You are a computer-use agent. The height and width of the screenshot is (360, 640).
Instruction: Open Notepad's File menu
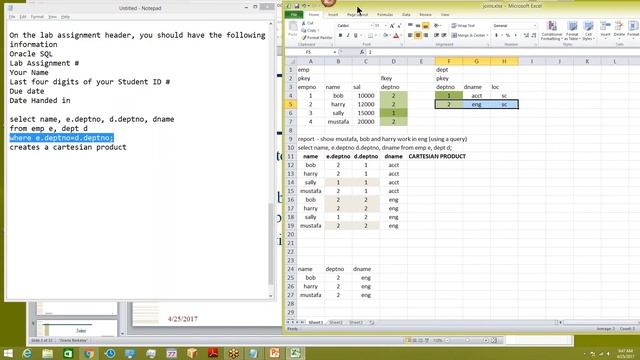point(12,17)
